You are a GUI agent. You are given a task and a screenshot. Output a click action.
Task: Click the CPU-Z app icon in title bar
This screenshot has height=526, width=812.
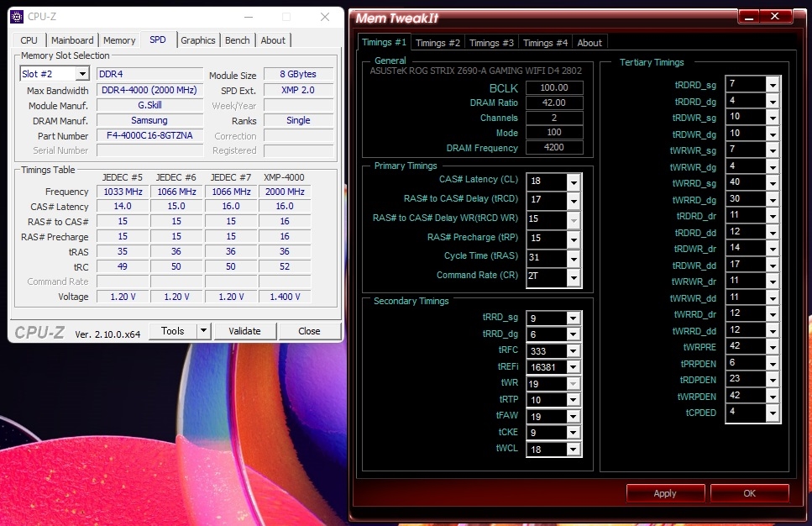point(17,17)
